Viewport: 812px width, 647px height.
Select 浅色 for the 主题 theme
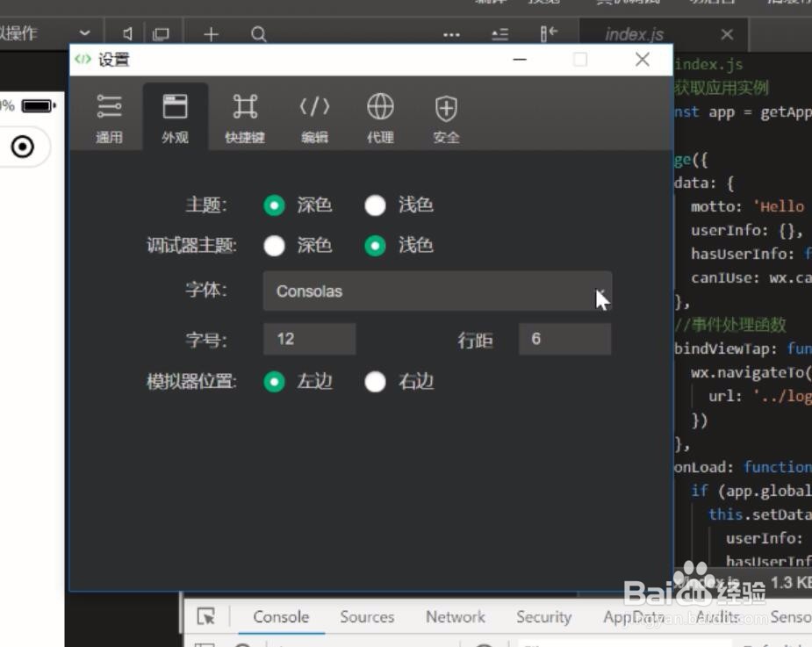[x=376, y=205]
